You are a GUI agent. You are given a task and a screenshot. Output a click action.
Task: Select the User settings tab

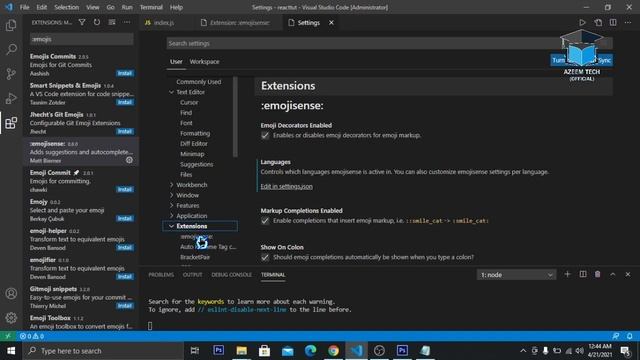176,62
